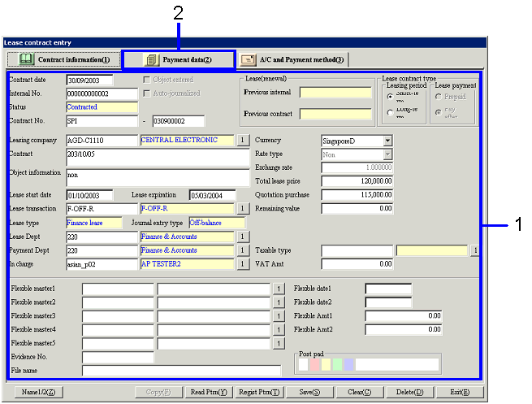This screenshot has width=532, height=404.
Task: Click the Lease expiration date field
Action: point(212,195)
